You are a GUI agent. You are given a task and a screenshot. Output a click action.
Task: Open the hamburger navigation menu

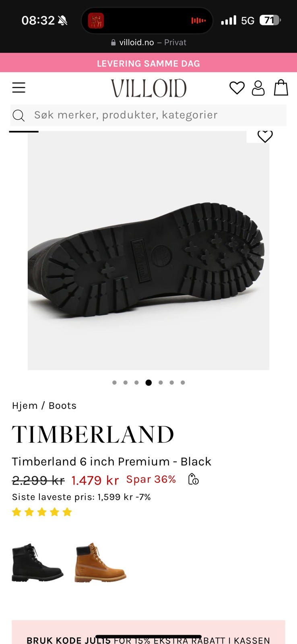click(x=19, y=87)
